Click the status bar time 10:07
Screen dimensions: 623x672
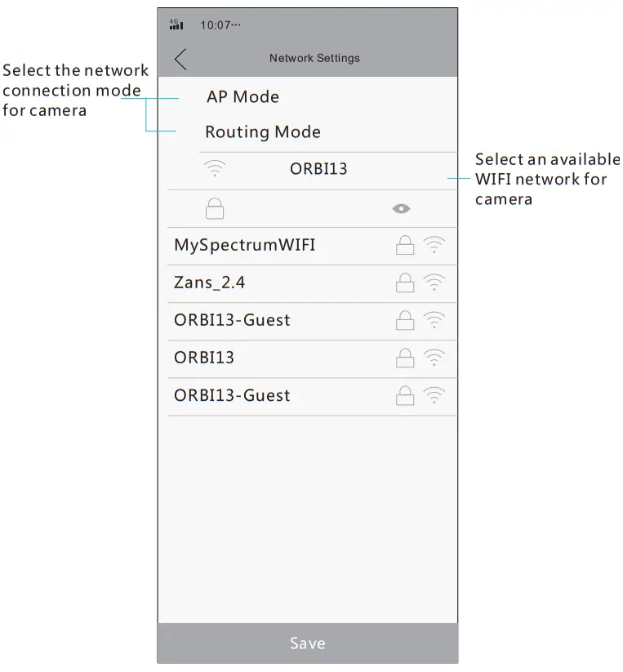click(220, 25)
